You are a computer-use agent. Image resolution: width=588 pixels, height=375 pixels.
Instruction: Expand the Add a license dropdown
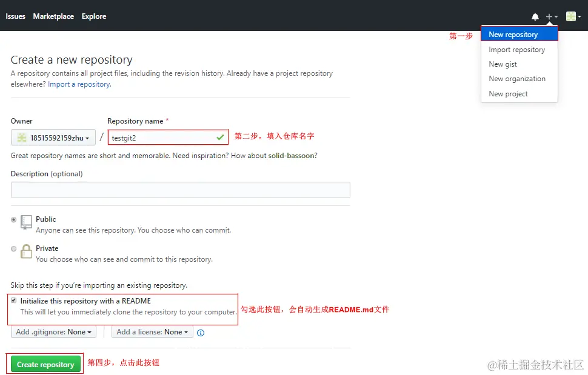pos(152,332)
